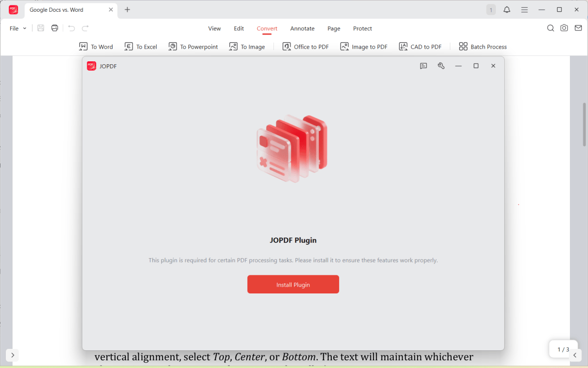588x368 pixels.
Task: Go to the Page tab
Action: click(334, 28)
